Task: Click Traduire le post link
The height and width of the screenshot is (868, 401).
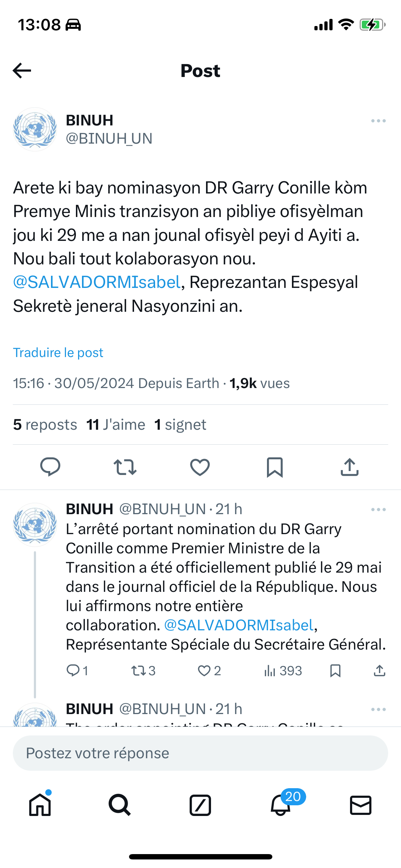Action: pyautogui.click(x=58, y=352)
